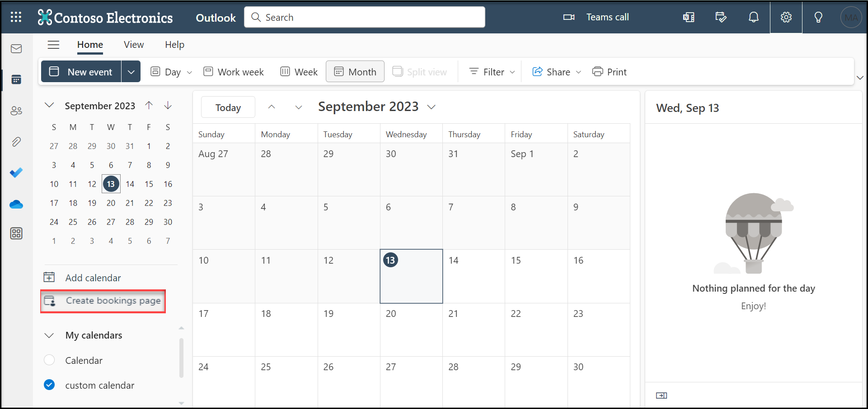
Task: Collapse the My calendars section
Action: tap(50, 335)
